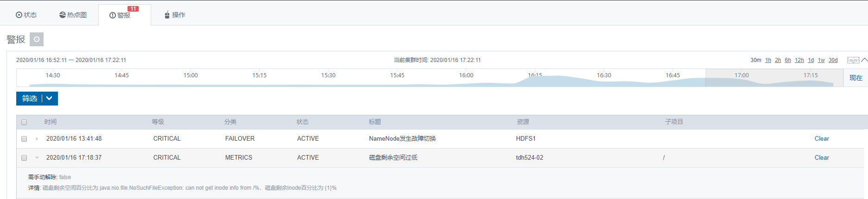Click the highlighted timeline selection near 17:00

(x=773, y=78)
